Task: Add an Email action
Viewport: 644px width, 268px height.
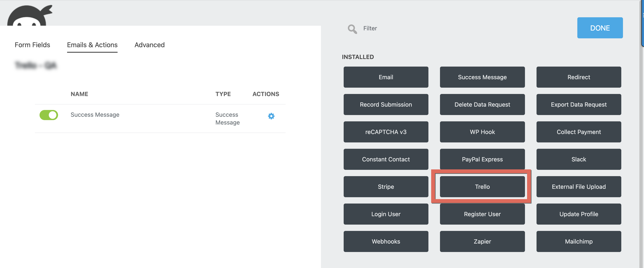Action: point(386,77)
